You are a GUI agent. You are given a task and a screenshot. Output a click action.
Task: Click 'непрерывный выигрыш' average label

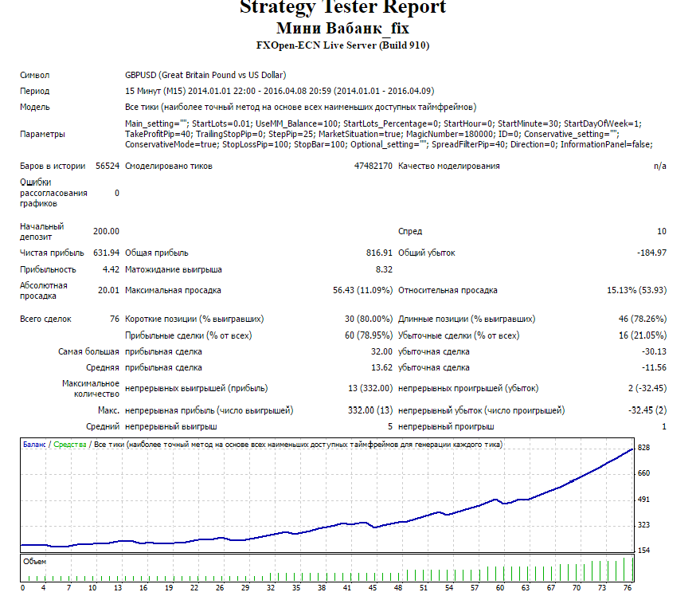pos(171,427)
